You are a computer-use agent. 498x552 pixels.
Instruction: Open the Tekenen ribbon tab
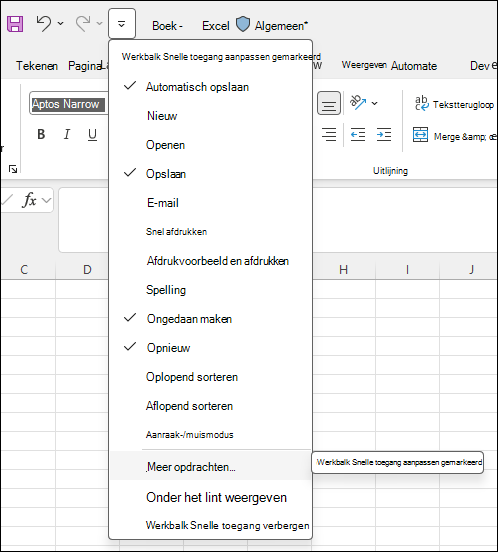(x=37, y=66)
